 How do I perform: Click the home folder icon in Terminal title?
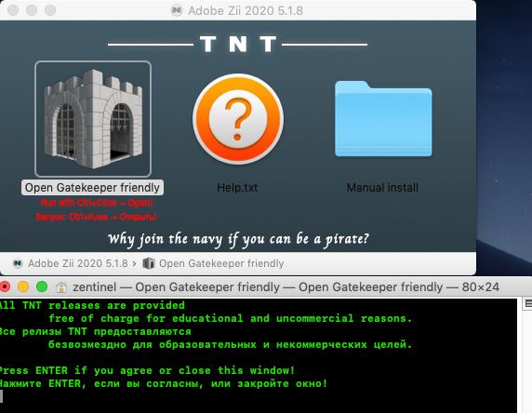pos(61,287)
